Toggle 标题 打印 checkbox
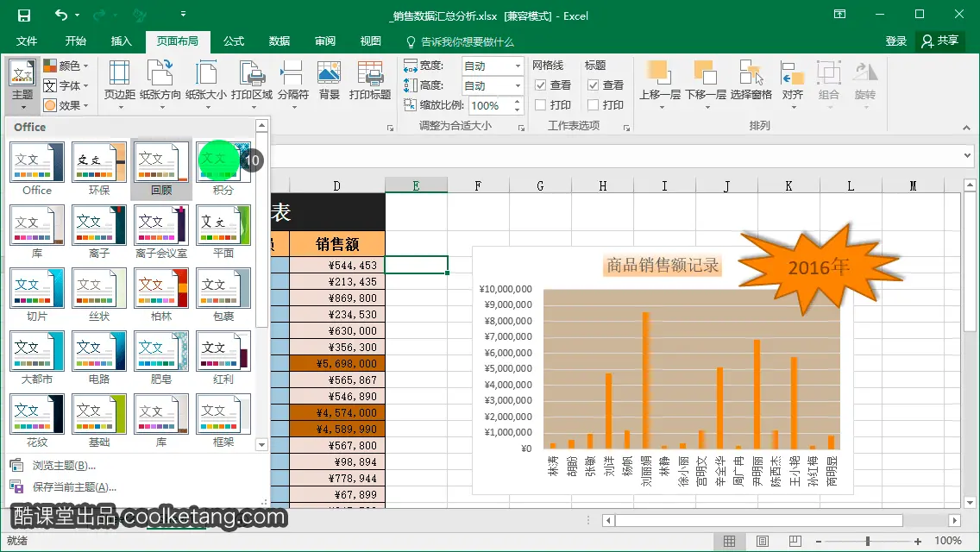This screenshot has width=980, height=552. [x=594, y=105]
